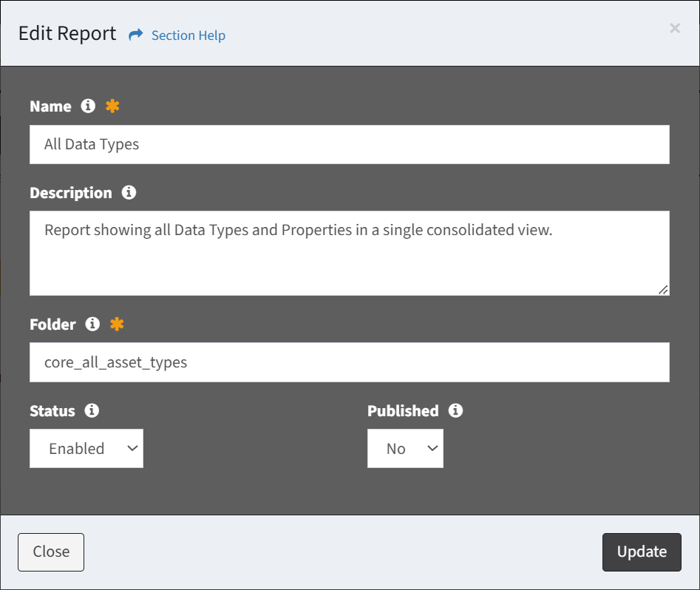Dismiss dialog with the top-right X
The image size is (700, 590).
(675, 28)
